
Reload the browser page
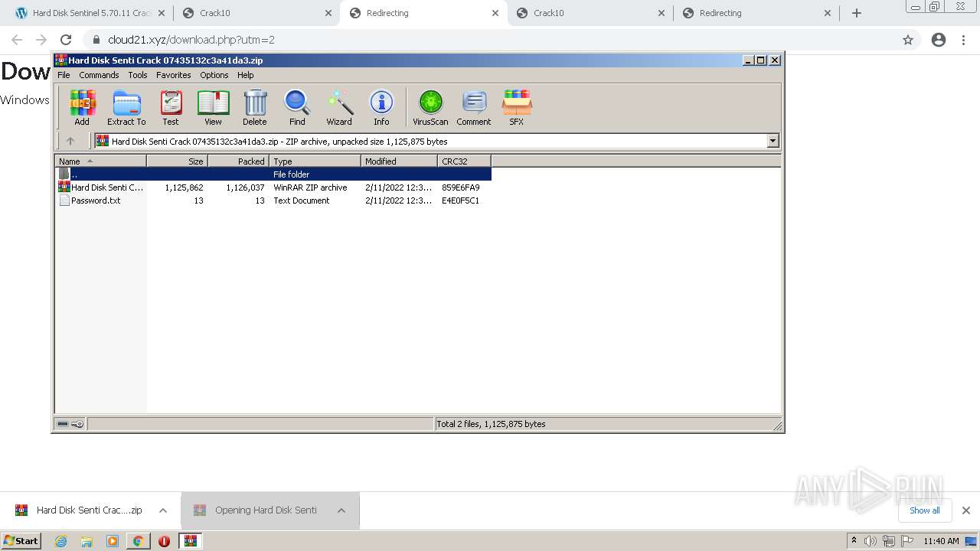click(x=66, y=40)
